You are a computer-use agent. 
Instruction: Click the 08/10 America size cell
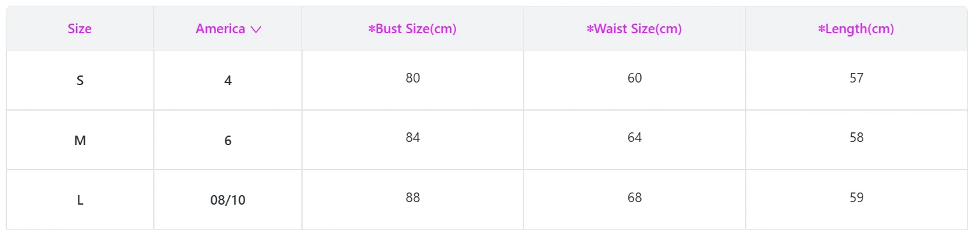click(228, 200)
